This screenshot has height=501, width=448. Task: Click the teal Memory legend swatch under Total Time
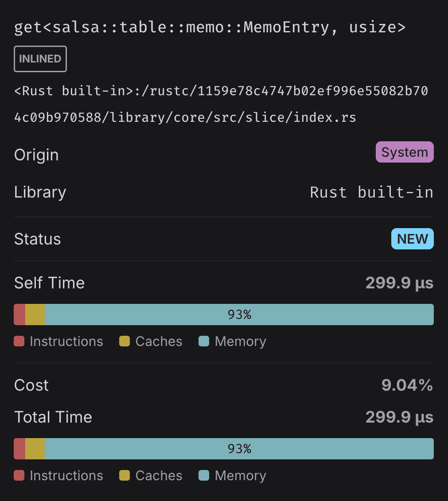coord(204,475)
